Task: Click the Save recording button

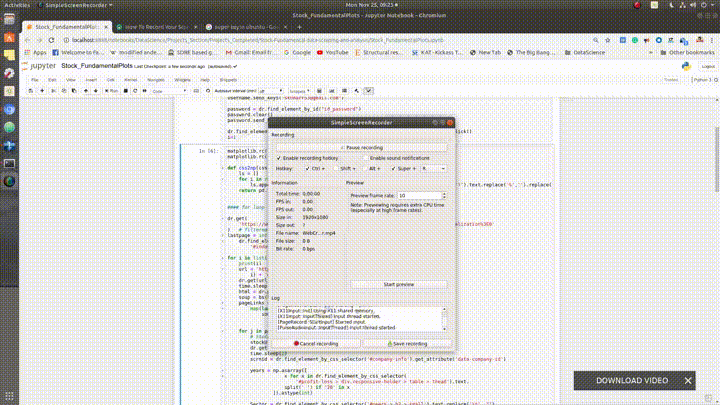Action: pyautogui.click(x=405, y=343)
